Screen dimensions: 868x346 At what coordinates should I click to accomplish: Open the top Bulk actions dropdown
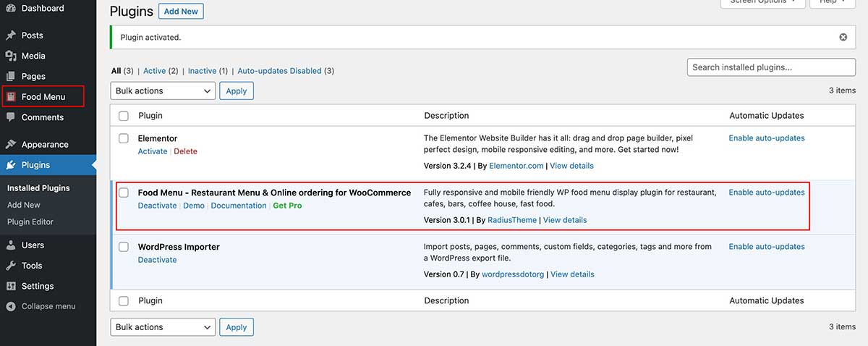[x=163, y=90]
